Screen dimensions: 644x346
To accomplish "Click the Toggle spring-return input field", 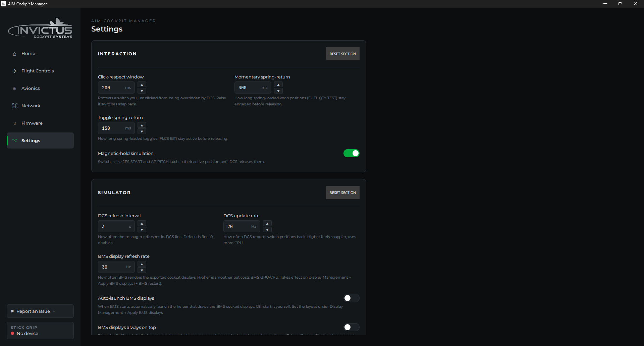I will click(x=116, y=128).
